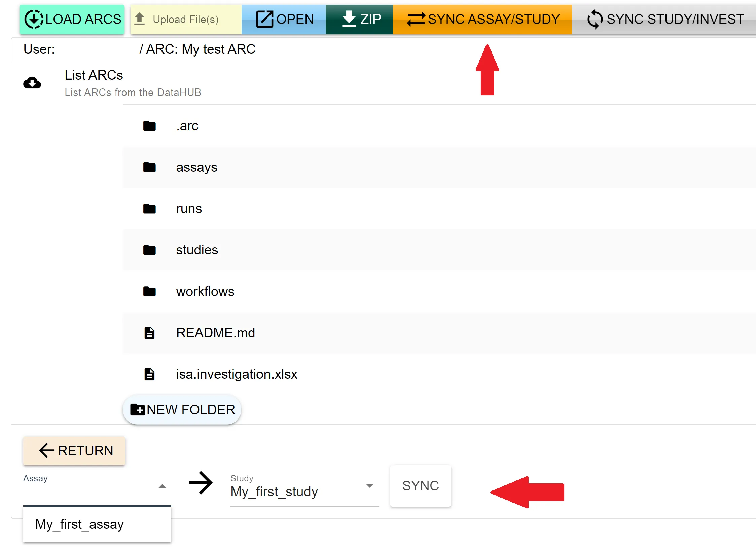Screen dimensions: 756x547
Task: Go back with the RETURN button
Action: tap(74, 451)
